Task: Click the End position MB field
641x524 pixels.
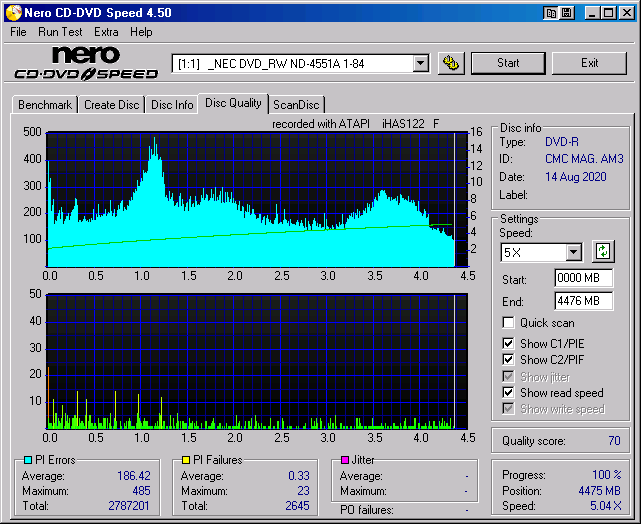Action: [x=583, y=301]
